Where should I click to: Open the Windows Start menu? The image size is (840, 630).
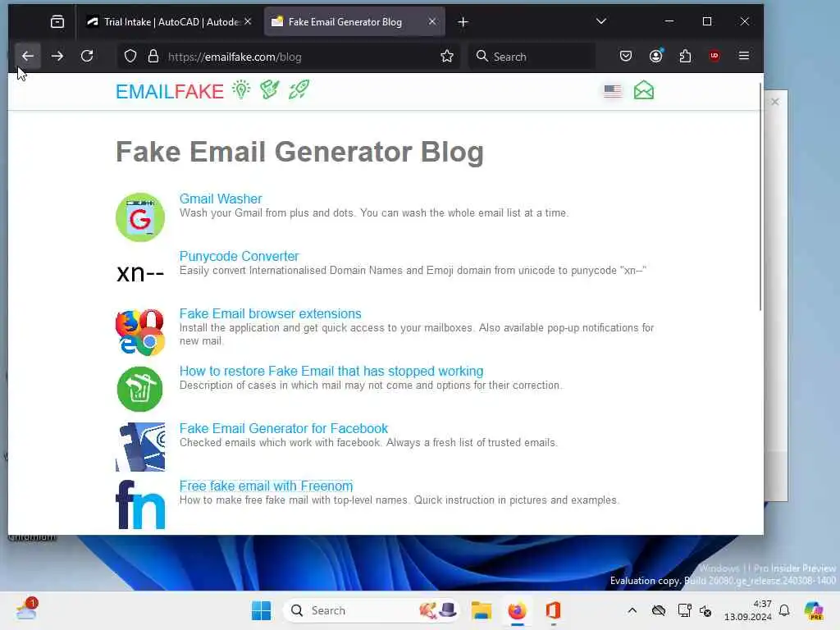point(261,610)
